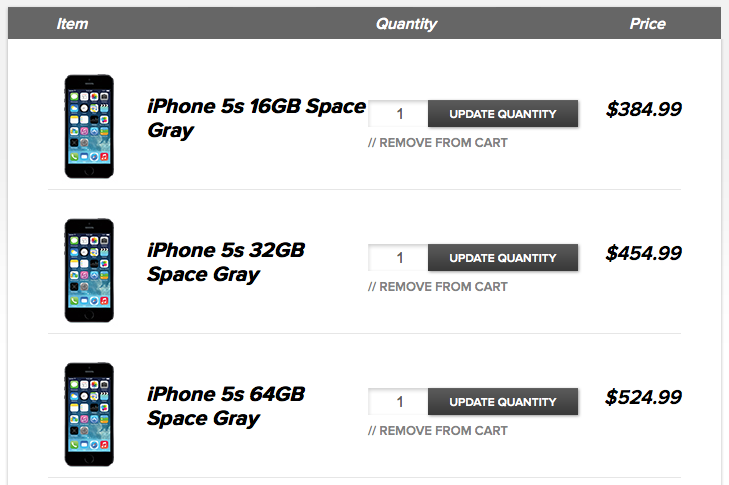Focus the quantity field for the 16GB iPhone
Viewport: 729px width, 485px height.
tap(399, 114)
